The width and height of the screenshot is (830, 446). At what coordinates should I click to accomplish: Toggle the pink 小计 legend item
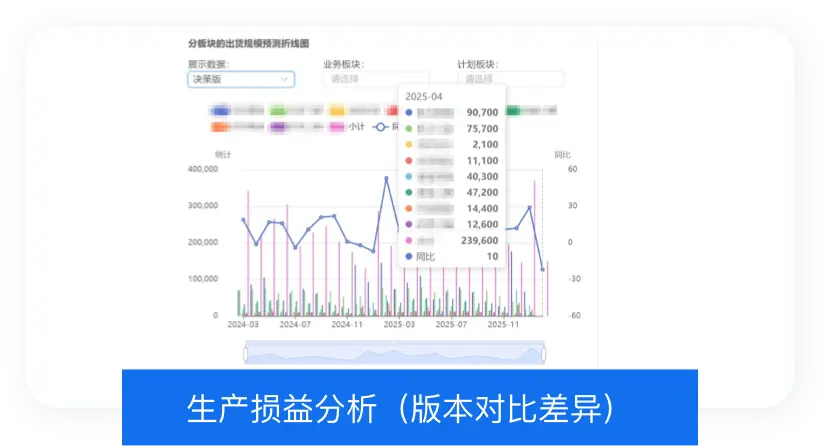click(347, 127)
